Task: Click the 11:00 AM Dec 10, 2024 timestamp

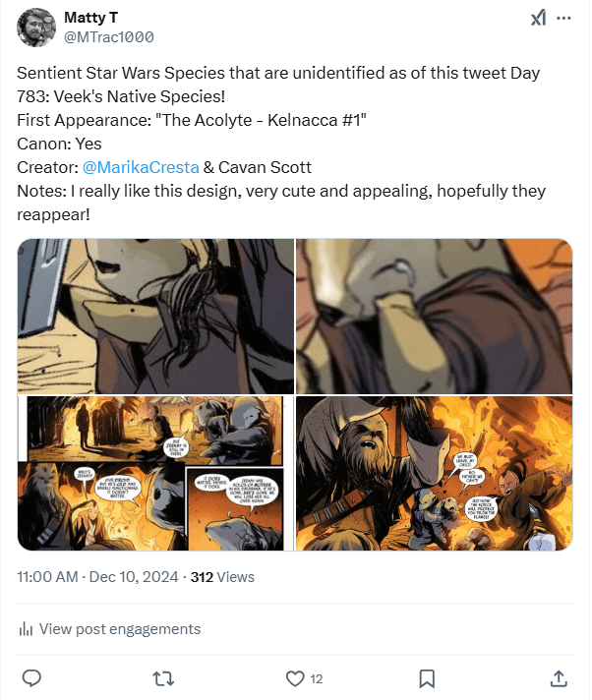Action: (x=97, y=577)
